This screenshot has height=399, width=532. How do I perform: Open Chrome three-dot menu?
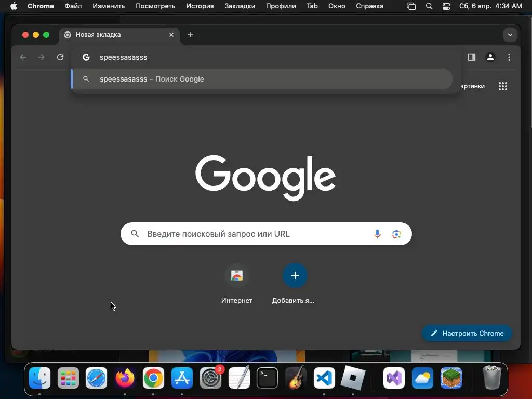(509, 57)
